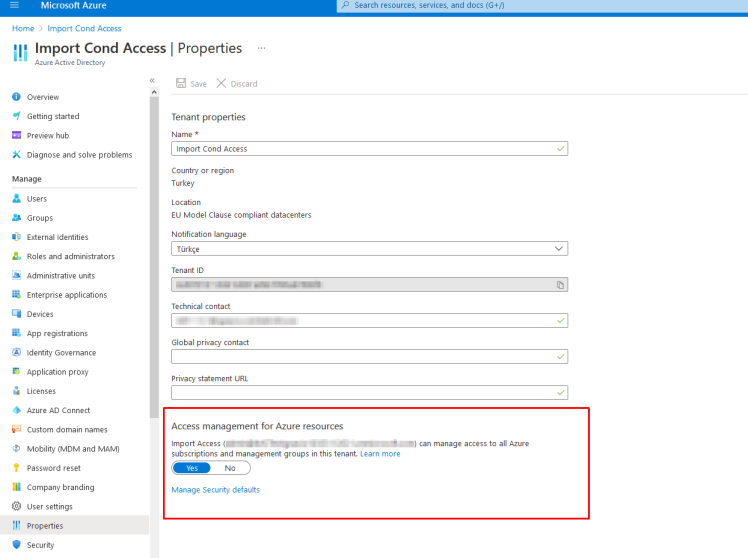Open the Learn more link
748x558 pixels.
pos(380,454)
